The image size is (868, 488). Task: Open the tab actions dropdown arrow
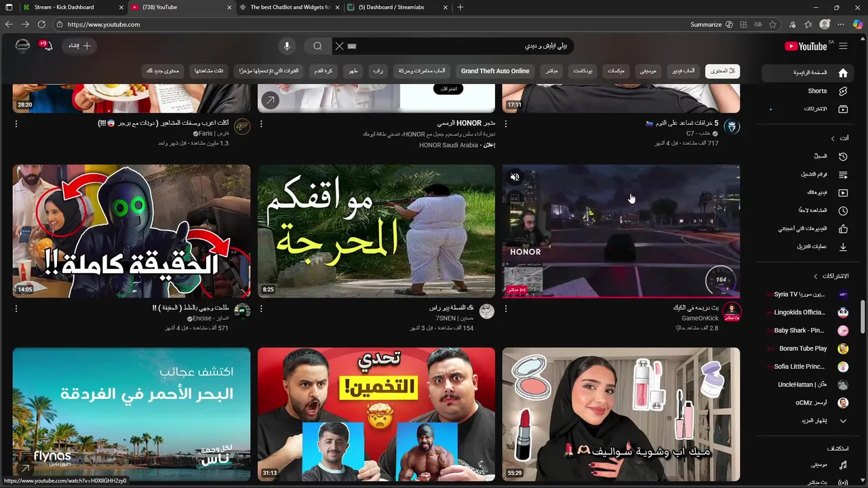8,7
